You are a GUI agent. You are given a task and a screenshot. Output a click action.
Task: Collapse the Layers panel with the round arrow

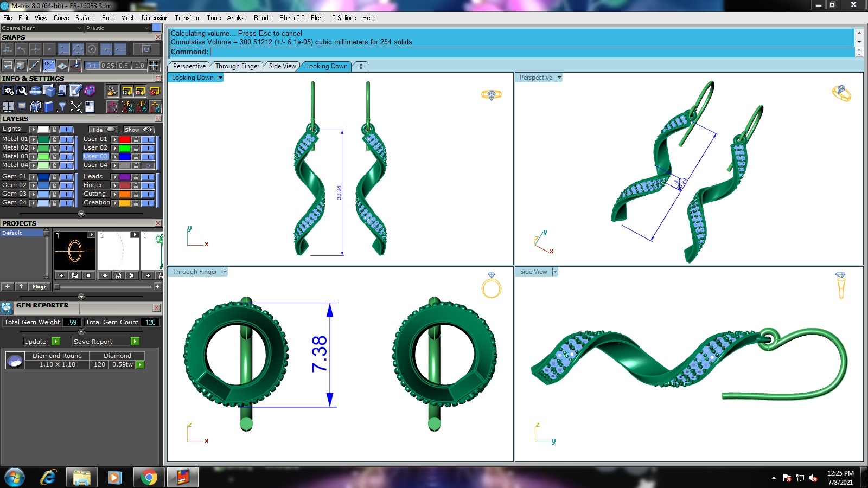[x=81, y=214]
